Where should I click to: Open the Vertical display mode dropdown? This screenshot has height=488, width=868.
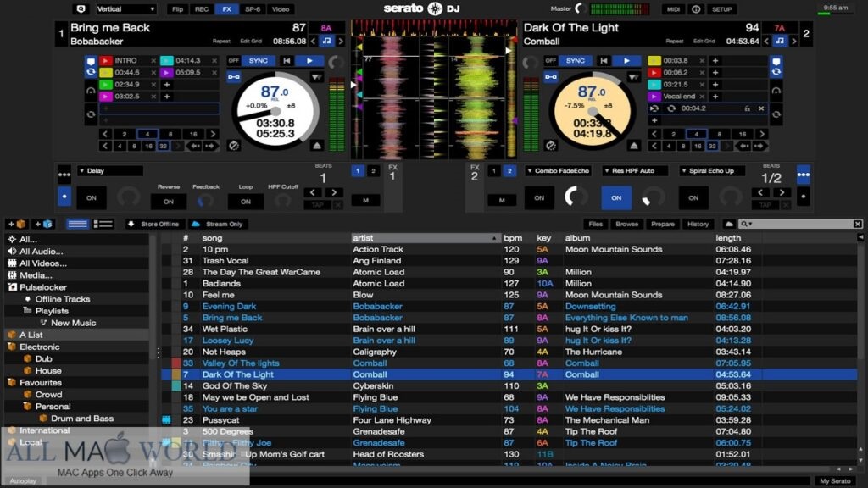[x=125, y=9]
